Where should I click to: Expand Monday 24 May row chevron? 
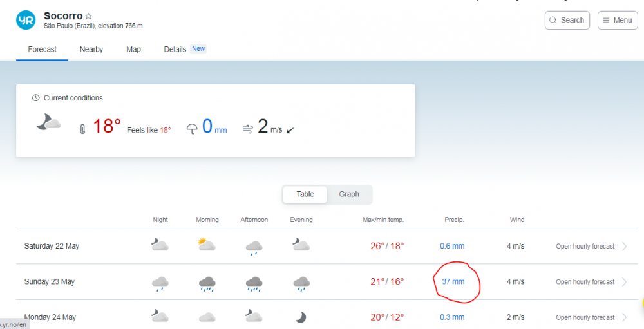[624, 317]
